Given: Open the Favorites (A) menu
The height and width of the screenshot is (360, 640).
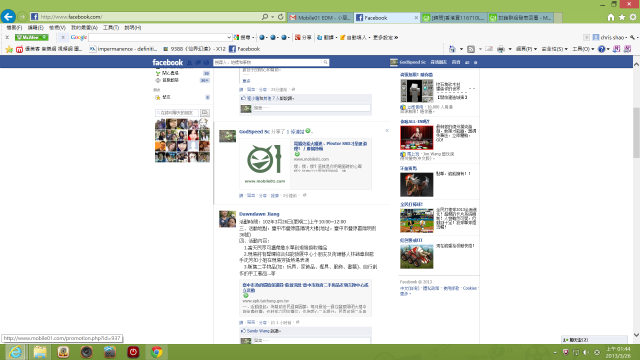Looking at the screenshot, I should point(84,27).
